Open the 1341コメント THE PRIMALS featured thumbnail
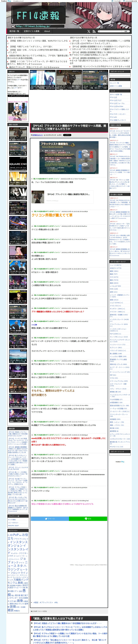138x644 pixels. tap(43, 80)
